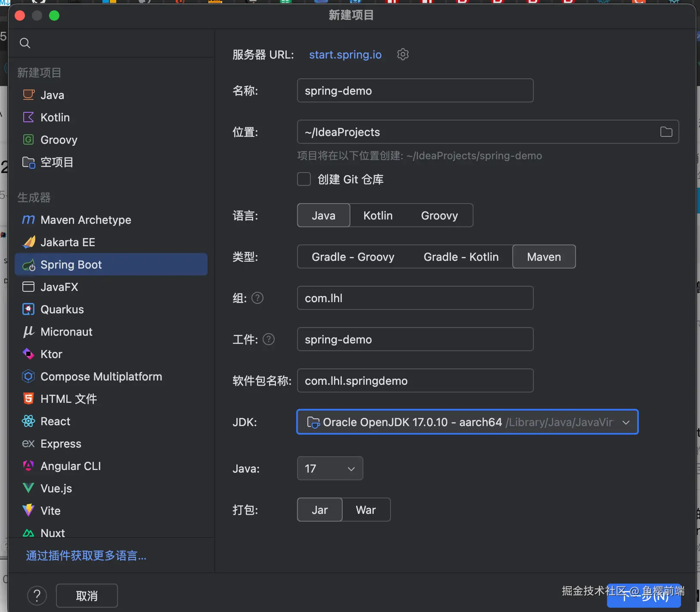Select Kotlin as the language
The width and height of the screenshot is (700, 612).
(378, 215)
